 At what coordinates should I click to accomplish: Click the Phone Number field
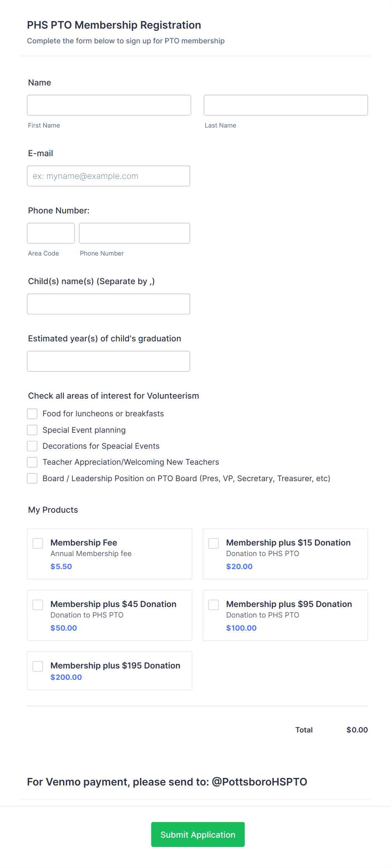[134, 233]
